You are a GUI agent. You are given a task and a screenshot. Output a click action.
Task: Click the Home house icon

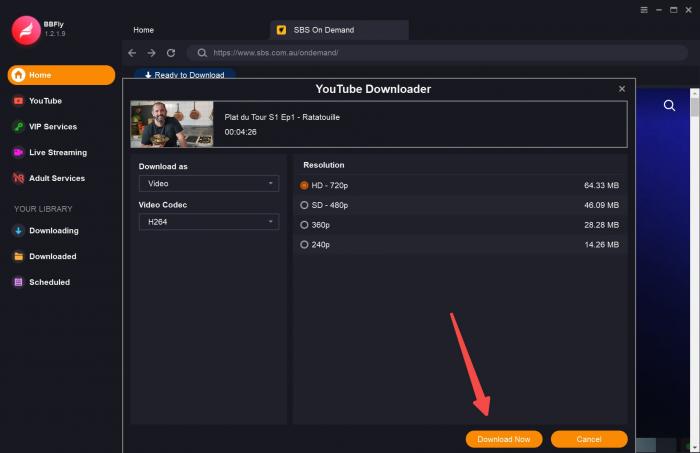(x=18, y=75)
